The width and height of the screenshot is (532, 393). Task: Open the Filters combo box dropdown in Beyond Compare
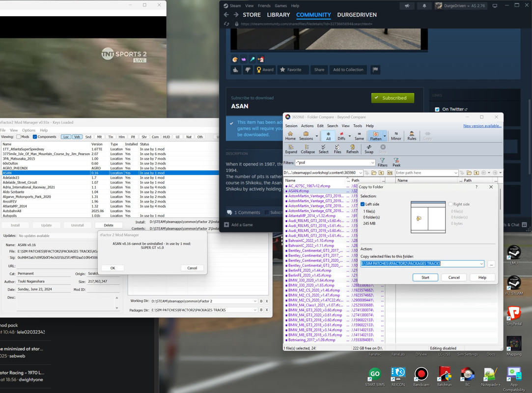tap(372, 163)
